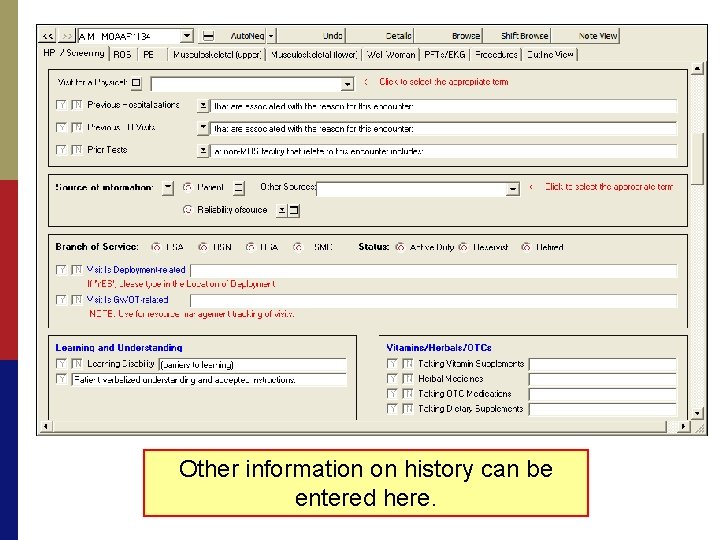Click the note icon beside Reliability of source
The image size is (720, 540).
293,211
